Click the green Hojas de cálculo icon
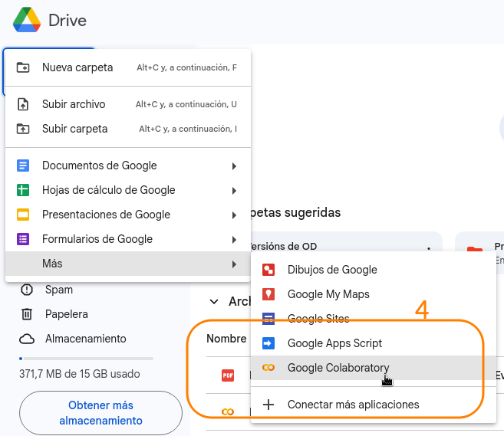 pyautogui.click(x=23, y=190)
